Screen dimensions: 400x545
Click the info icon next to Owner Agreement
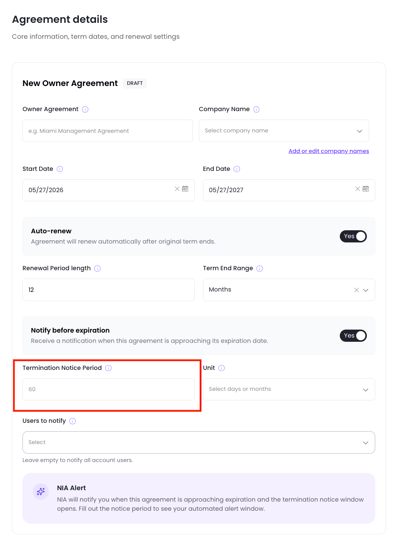[85, 109]
